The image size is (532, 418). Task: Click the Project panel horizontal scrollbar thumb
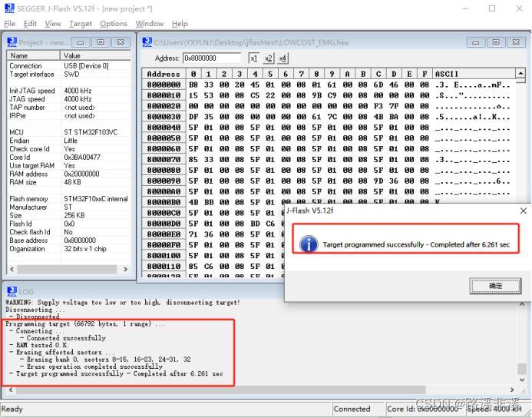(67, 269)
